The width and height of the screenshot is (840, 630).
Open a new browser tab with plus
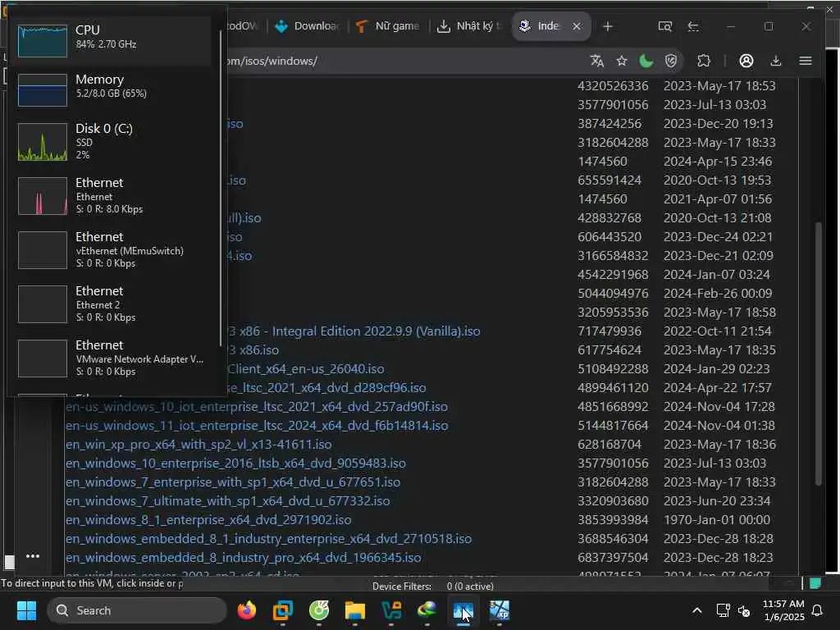(608, 26)
